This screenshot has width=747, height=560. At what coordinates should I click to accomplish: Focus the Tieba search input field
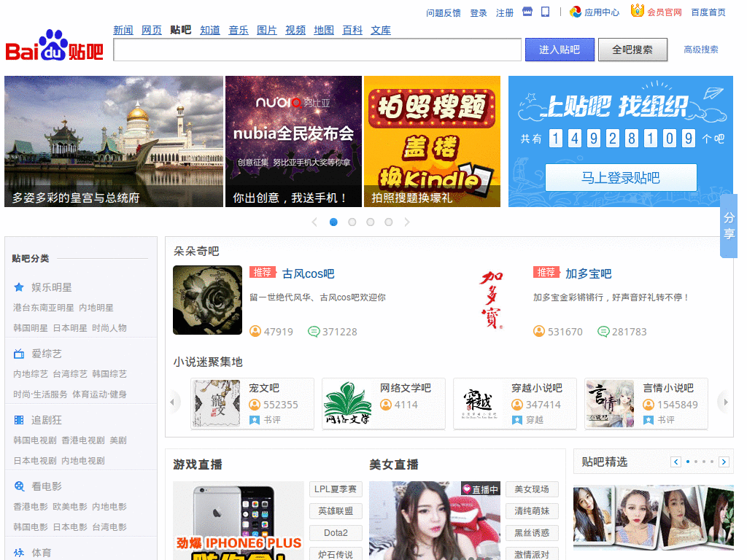pos(317,50)
